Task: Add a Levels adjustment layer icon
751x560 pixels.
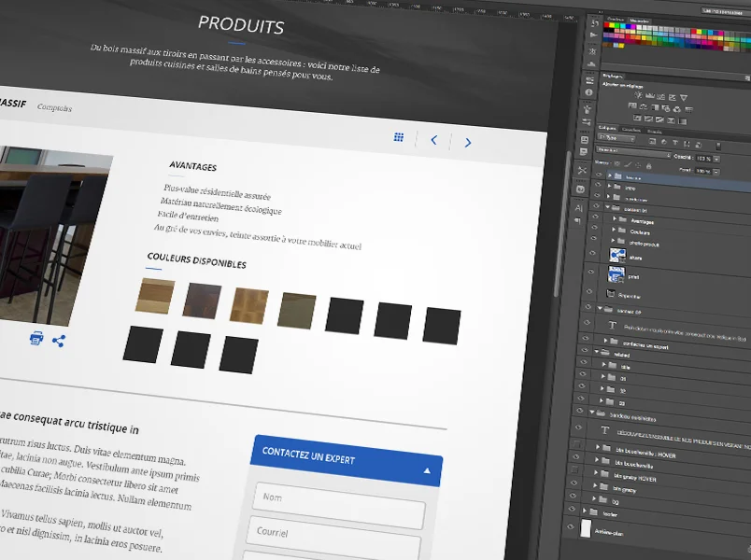Action: click(x=650, y=96)
